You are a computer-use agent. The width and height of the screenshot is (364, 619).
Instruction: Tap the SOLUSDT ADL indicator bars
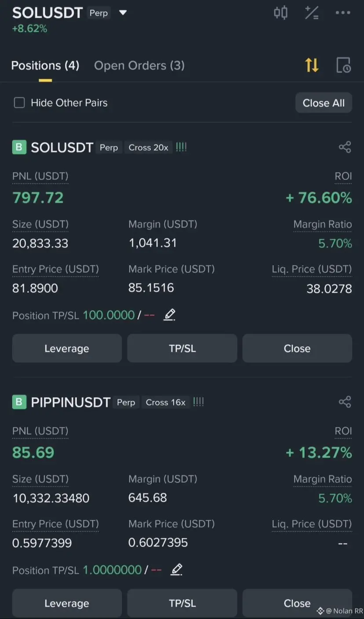(x=181, y=147)
